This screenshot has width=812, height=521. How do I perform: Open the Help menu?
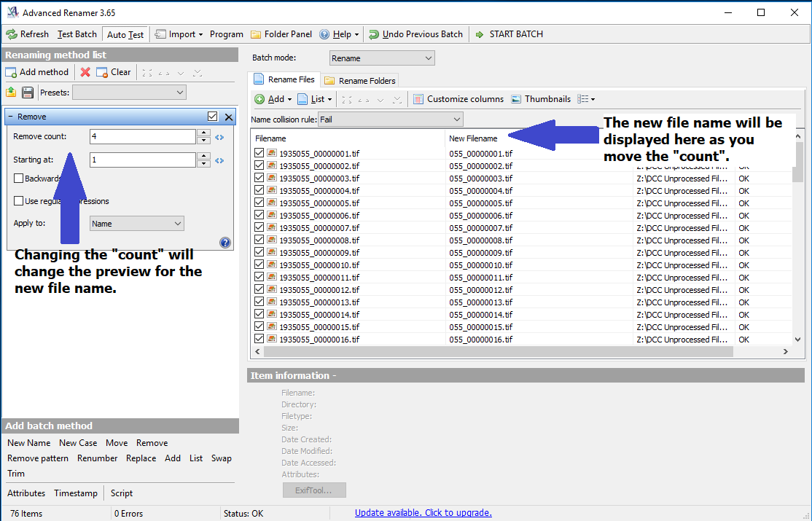tap(340, 34)
